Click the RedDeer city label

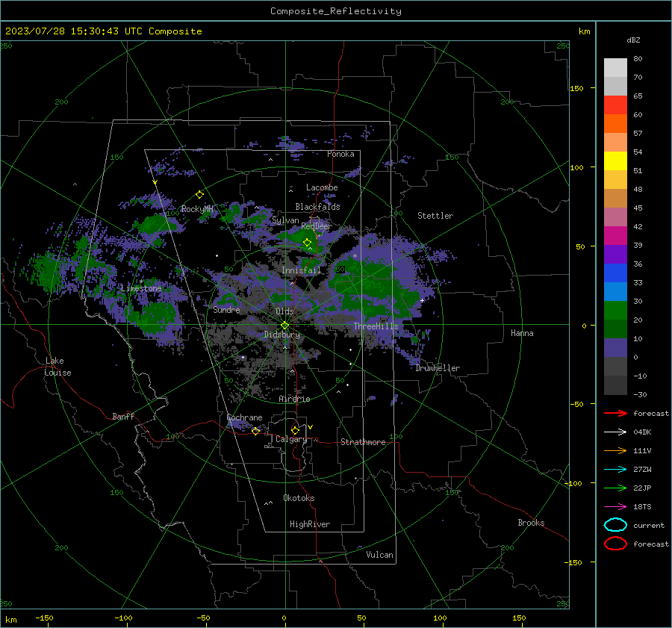click(x=317, y=226)
